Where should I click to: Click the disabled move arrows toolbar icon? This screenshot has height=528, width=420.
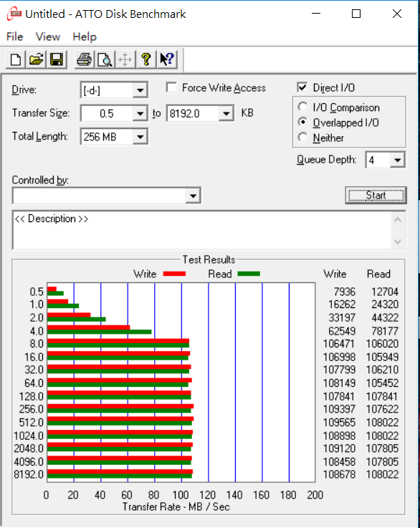(x=125, y=60)
